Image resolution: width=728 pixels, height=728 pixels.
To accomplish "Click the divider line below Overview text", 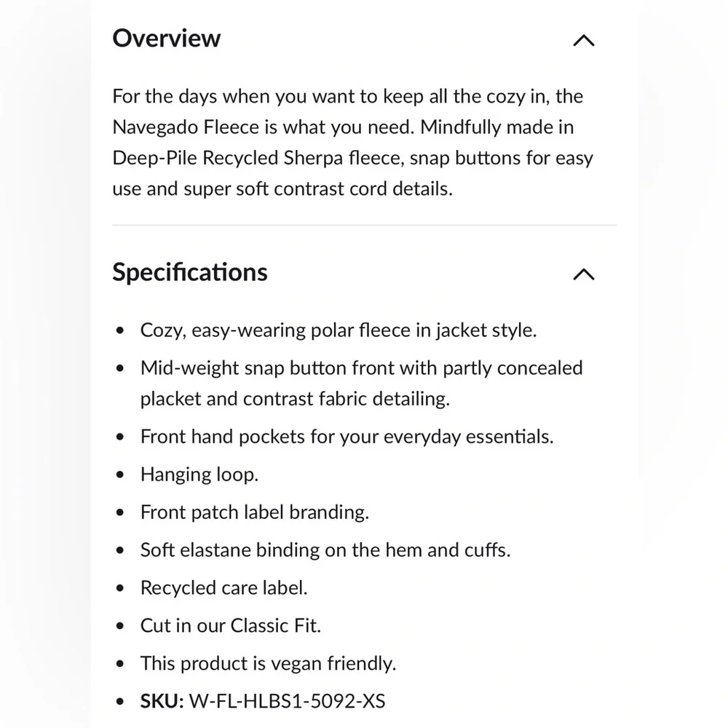I will pos(364,226).
